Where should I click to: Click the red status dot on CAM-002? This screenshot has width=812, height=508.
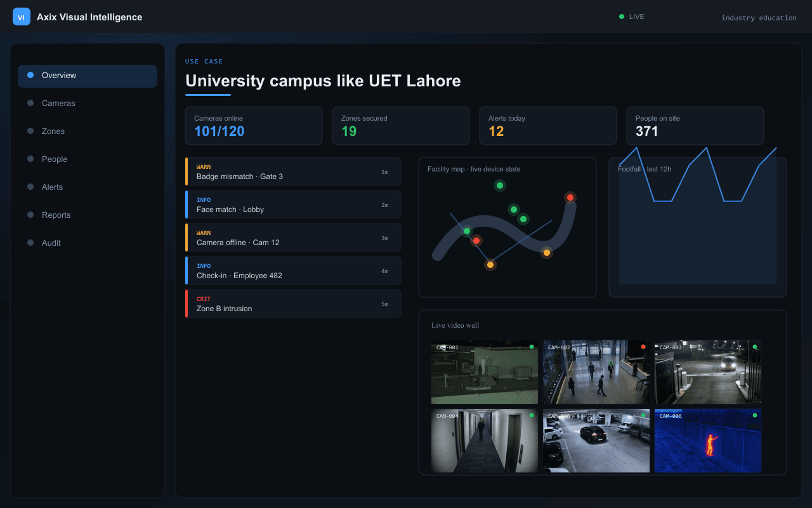pos(643,347)
